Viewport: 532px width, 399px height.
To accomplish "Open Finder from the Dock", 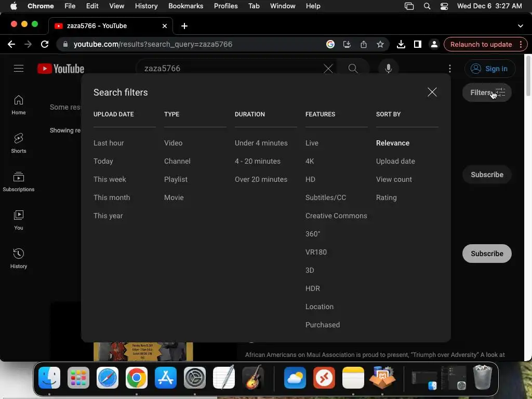I will tap(49, 378).
